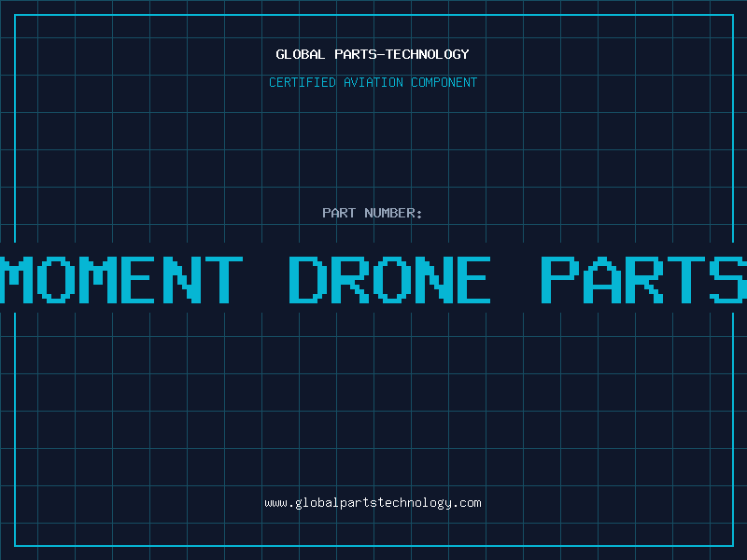747x560 pixels.
Task: Click the letter O in MOMENT
Action: click(57, 280)
